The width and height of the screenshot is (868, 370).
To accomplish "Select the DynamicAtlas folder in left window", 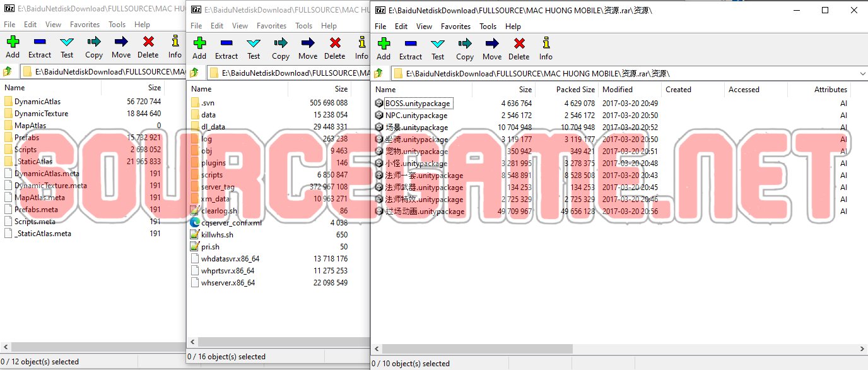I will [37, 102].
